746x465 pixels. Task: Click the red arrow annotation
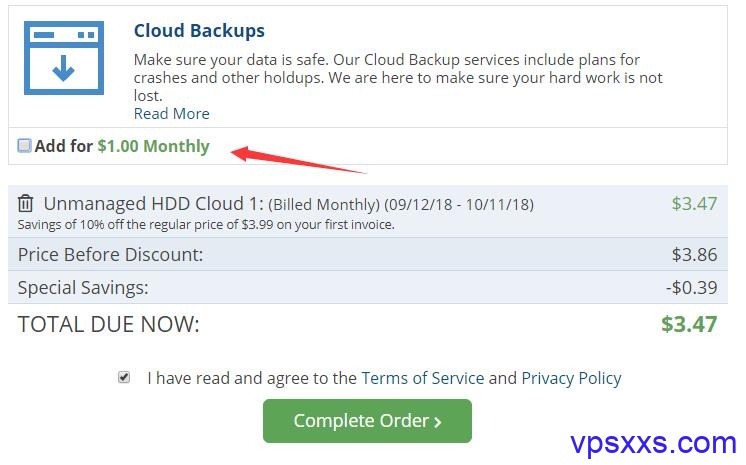pyautogui.click(x=298, y=160)
